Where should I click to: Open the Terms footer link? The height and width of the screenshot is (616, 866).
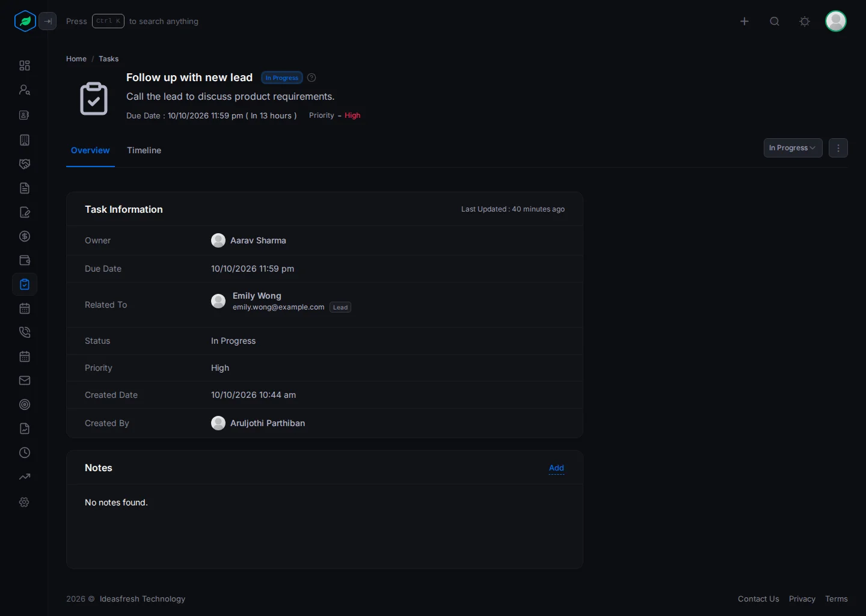click(x=837, y=599)
